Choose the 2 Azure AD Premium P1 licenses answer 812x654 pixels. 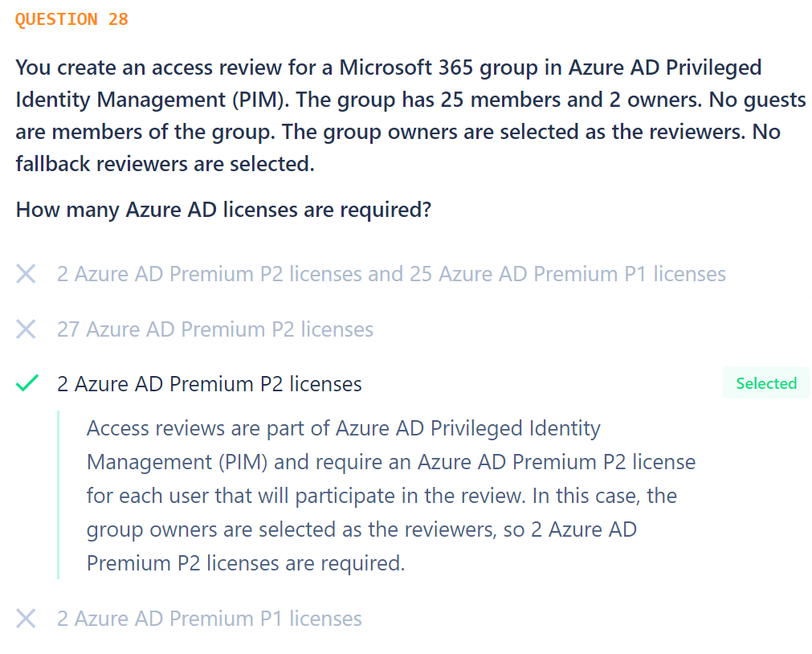pos(209,618)
